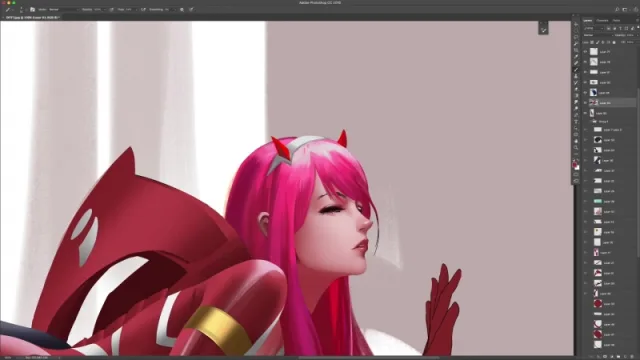
Task: Hide the currently selected layer
Action: (x=585, y=103)
